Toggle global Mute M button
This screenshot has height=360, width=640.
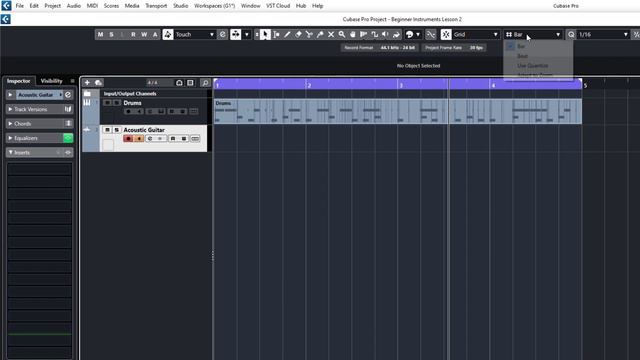pos(100,35)
